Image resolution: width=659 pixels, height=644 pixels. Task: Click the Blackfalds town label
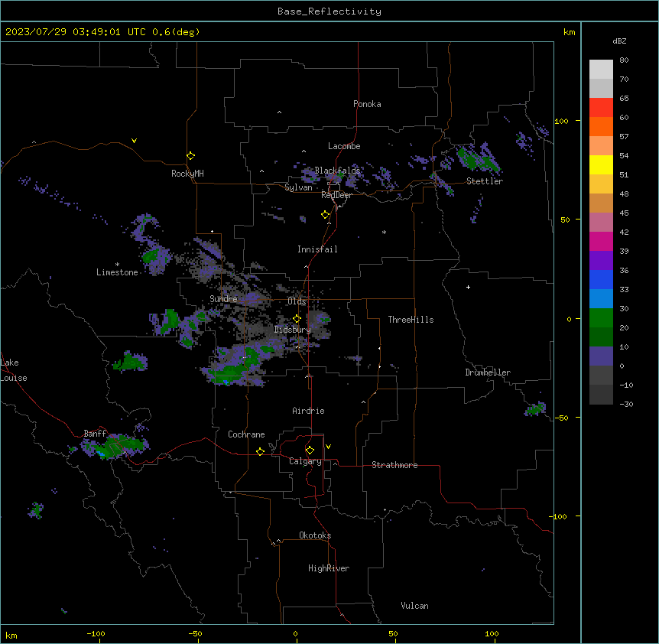click(337, 171)
